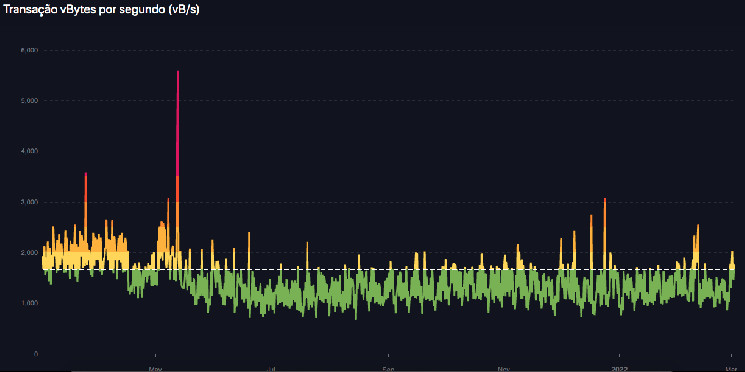Click the 5,000 y-axis label
Image resolution: width=745 pixels, height=372 pixels.
coord(29,101)
